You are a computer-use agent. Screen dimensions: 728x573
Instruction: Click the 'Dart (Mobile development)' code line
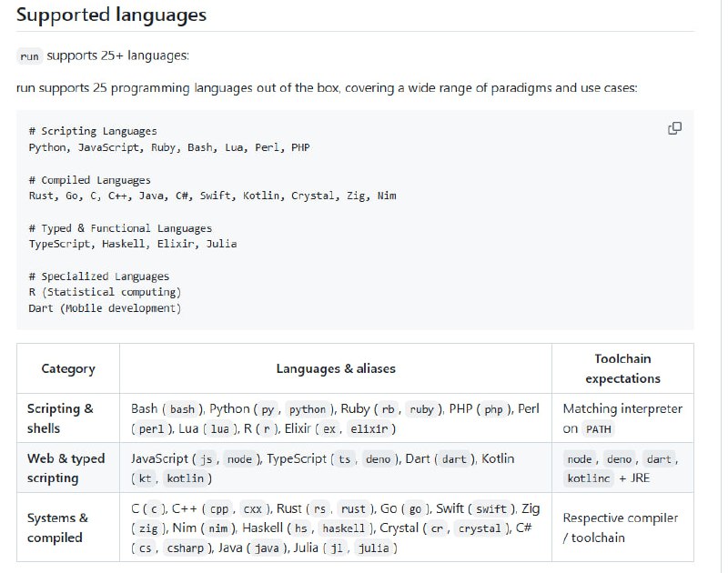tap(105, 308)
